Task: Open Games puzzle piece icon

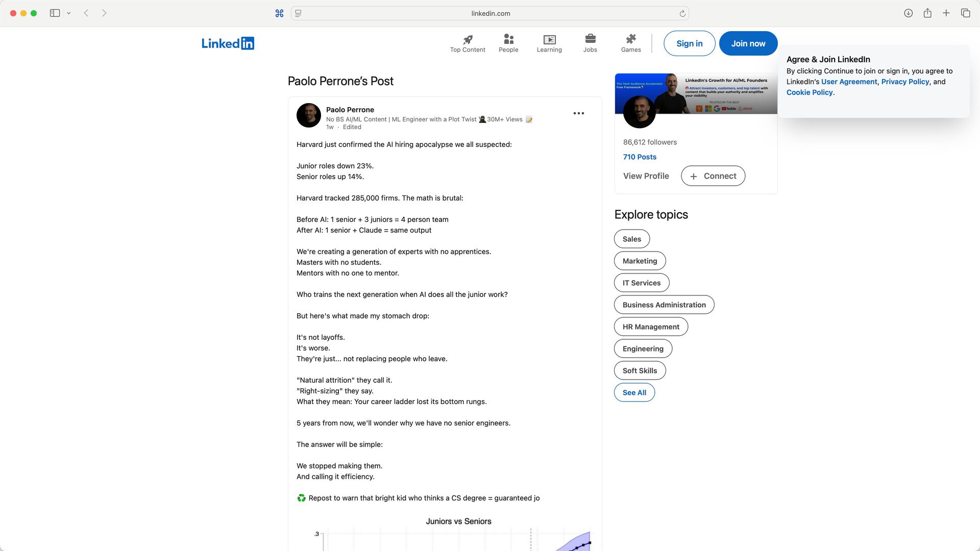Action: (631, 39)
